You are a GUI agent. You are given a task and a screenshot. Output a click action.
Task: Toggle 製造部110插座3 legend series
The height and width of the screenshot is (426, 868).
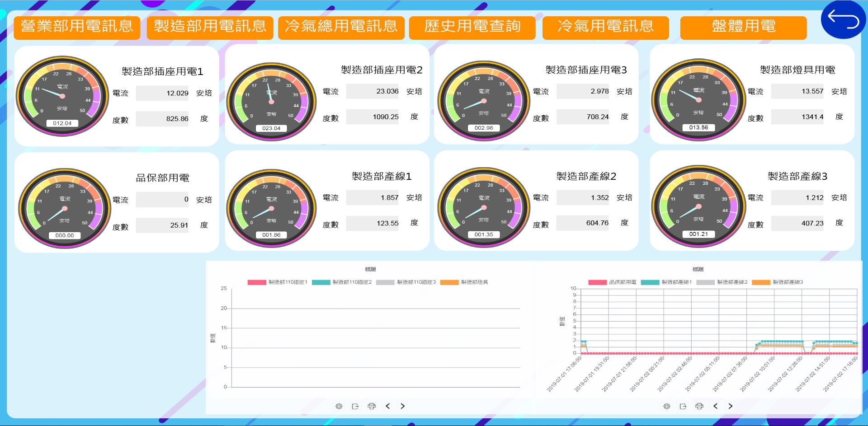tap(406, 282)
